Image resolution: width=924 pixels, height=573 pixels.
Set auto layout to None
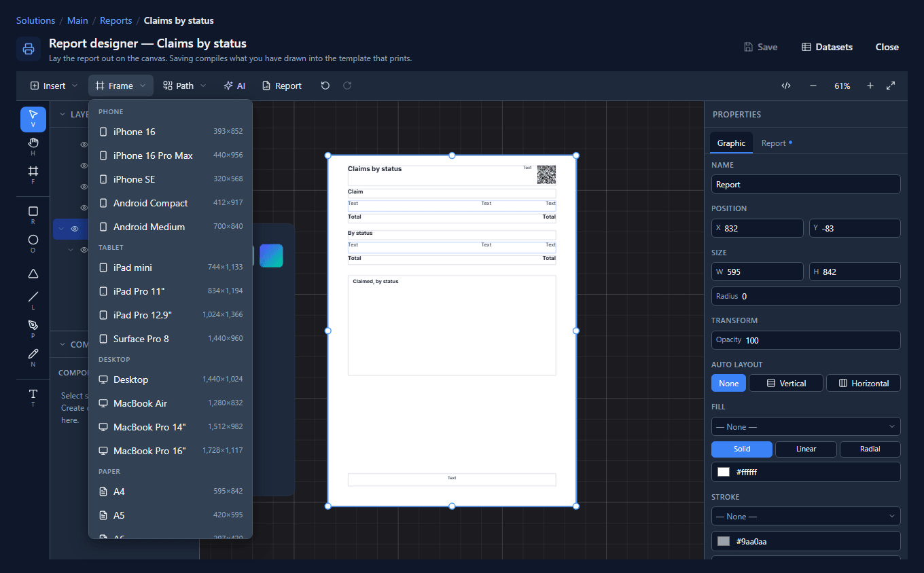[728, 383]
